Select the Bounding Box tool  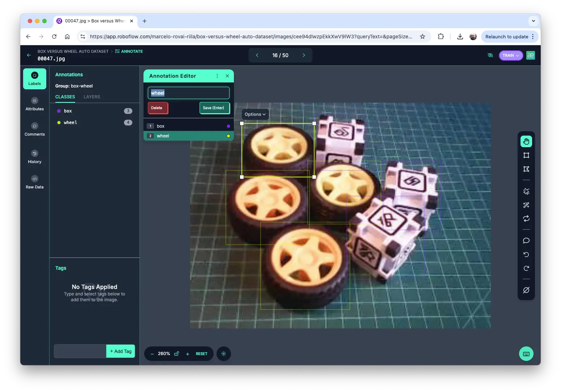click(x=526, y=155)
